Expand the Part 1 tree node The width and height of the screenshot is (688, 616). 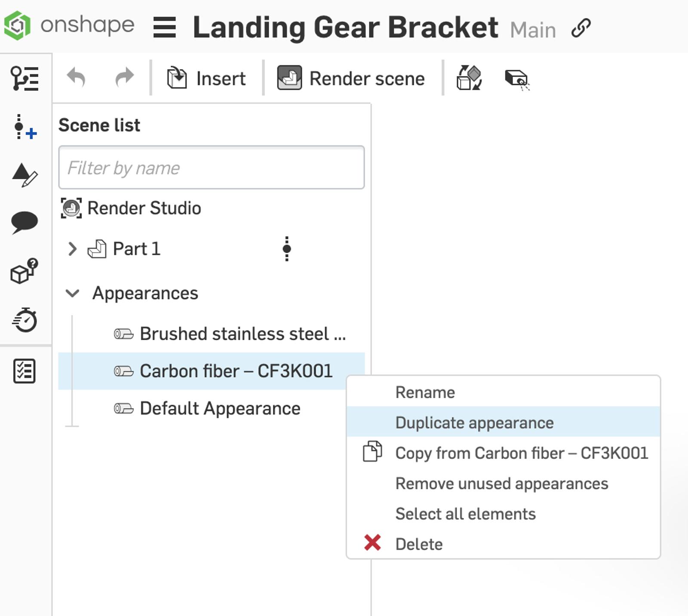[x=72, y=249]
